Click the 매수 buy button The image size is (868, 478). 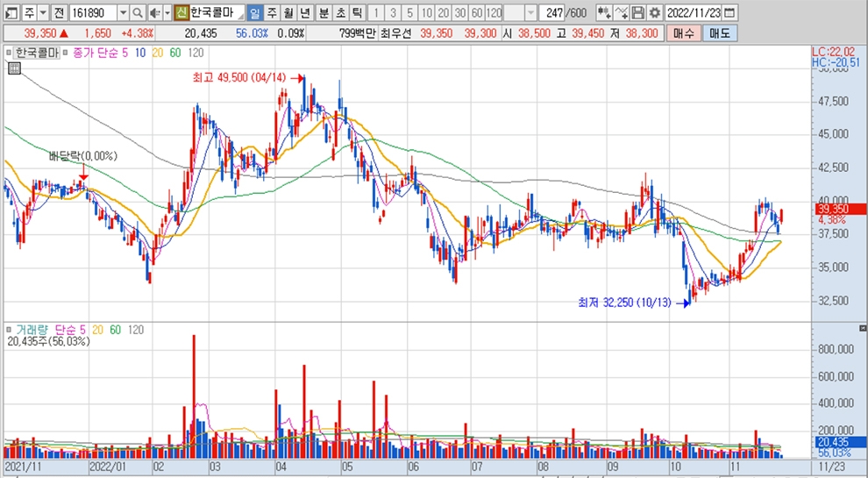pos(685,32)
